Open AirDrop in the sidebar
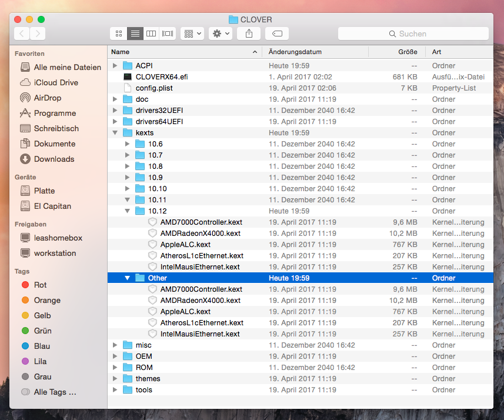 47,98
